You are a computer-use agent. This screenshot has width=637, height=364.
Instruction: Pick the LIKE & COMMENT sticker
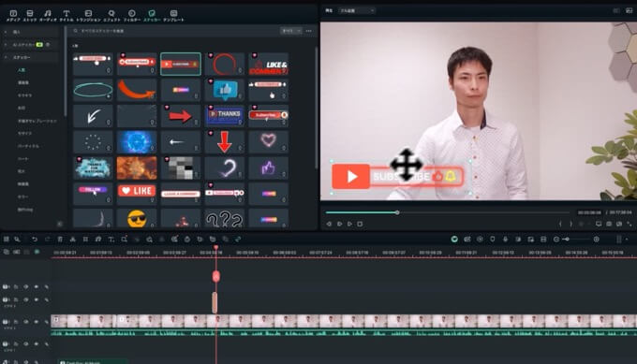coord(269,64)
